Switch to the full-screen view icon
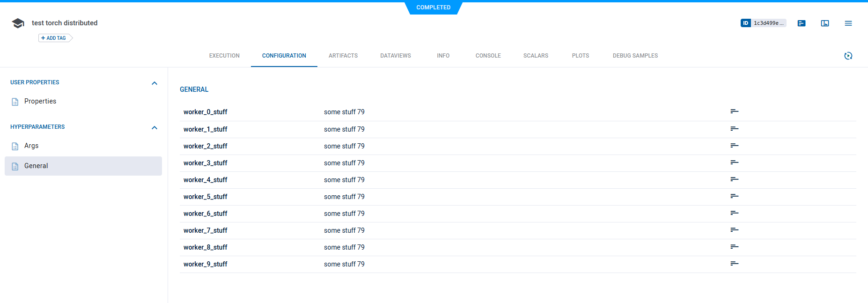868x303 pixels. point(824,23)
